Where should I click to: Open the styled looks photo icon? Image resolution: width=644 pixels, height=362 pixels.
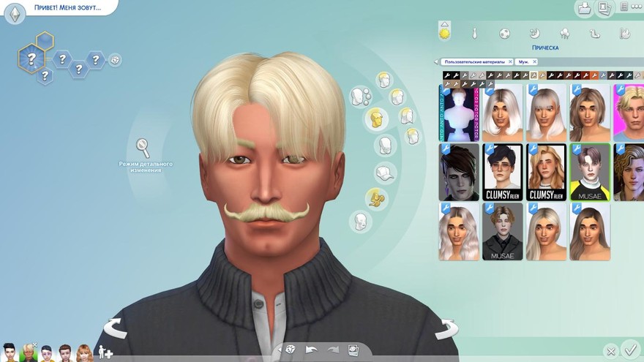(353, 350)
